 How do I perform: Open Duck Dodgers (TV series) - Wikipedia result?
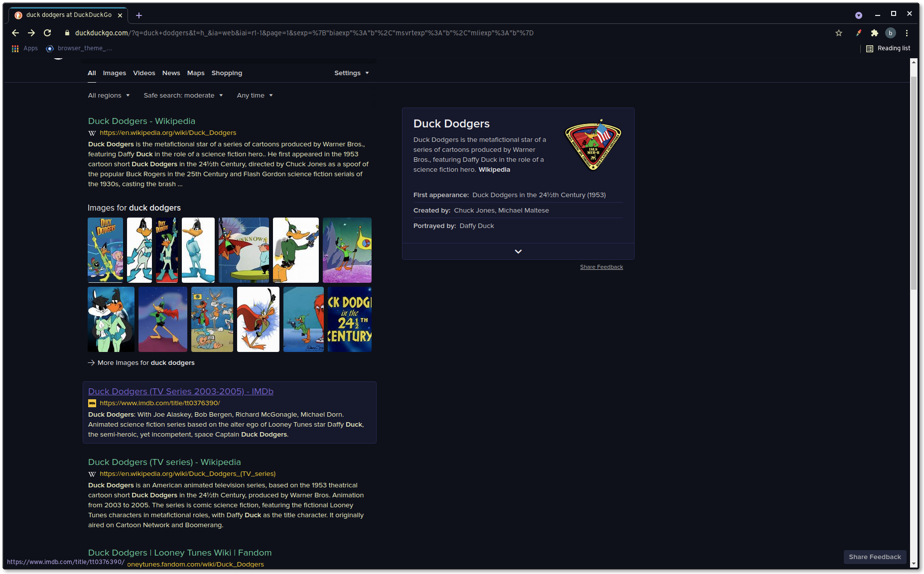coord(164,462)
